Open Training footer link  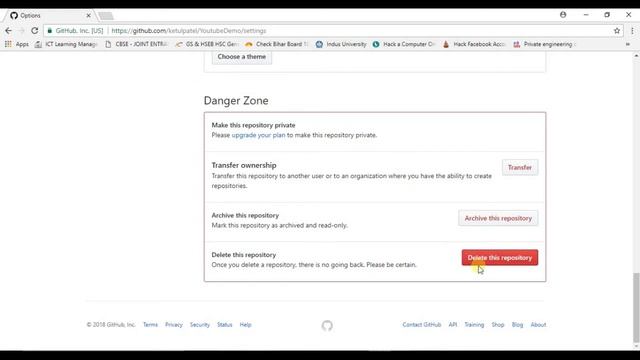point(474,325)
